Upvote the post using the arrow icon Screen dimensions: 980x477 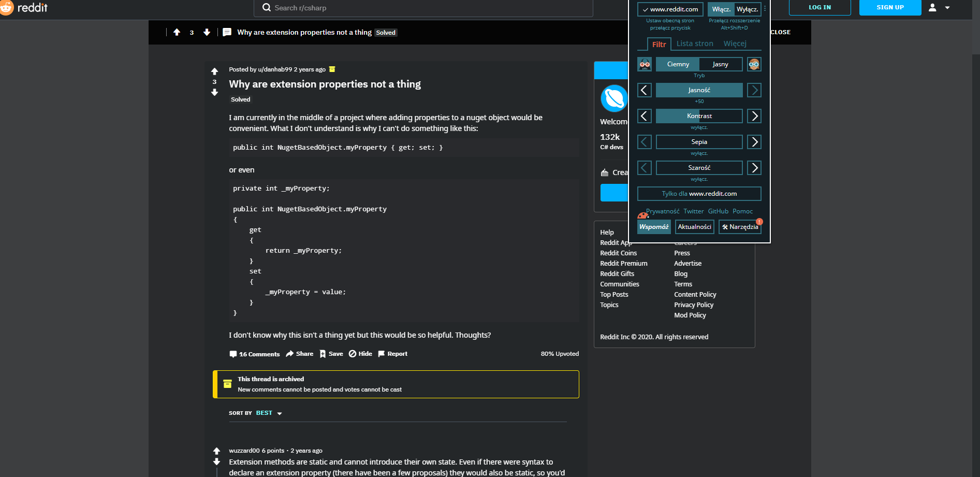coord(214,70)
